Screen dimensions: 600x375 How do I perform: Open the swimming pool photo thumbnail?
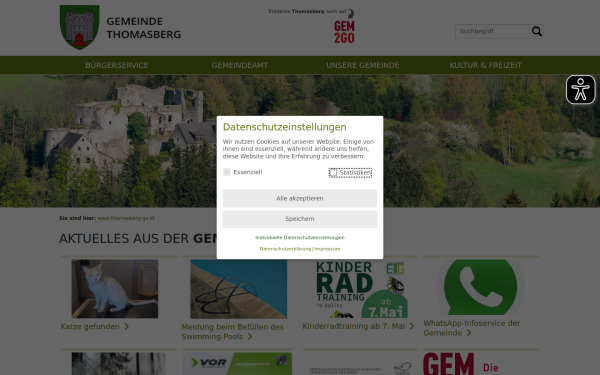(x=239, y=289)
